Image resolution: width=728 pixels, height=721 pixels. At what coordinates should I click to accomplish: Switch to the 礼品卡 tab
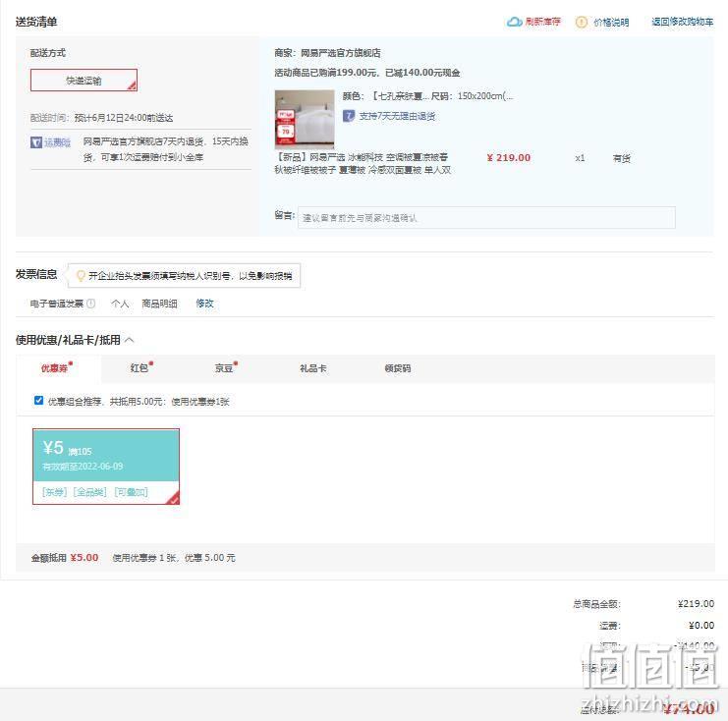coord(313,368)
